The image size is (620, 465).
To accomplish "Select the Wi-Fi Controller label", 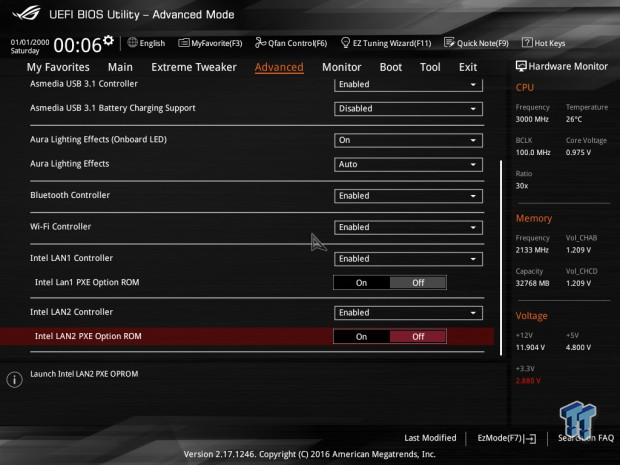I will pyautogui.click(x=60, y=227).
